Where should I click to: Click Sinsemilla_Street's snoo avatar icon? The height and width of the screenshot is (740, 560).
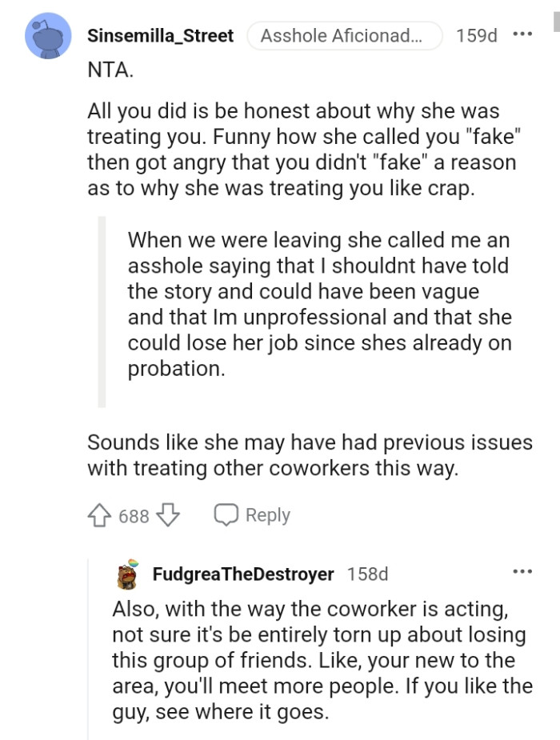coord(46,35)
